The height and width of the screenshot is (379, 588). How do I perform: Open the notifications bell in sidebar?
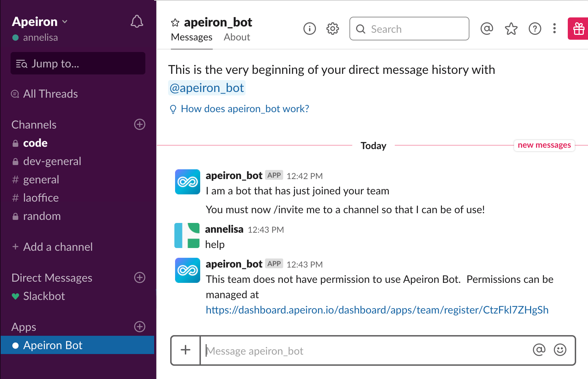[137, 22]
